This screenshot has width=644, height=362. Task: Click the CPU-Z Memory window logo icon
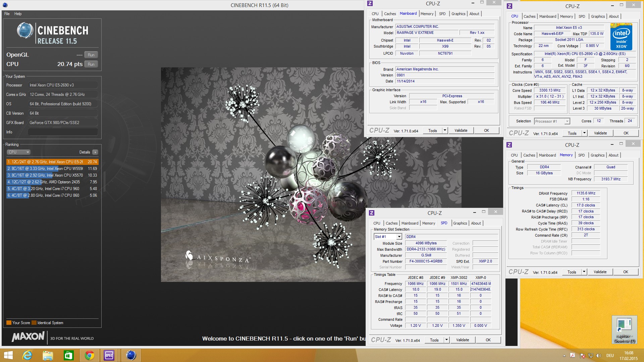[x=509, y=145]
